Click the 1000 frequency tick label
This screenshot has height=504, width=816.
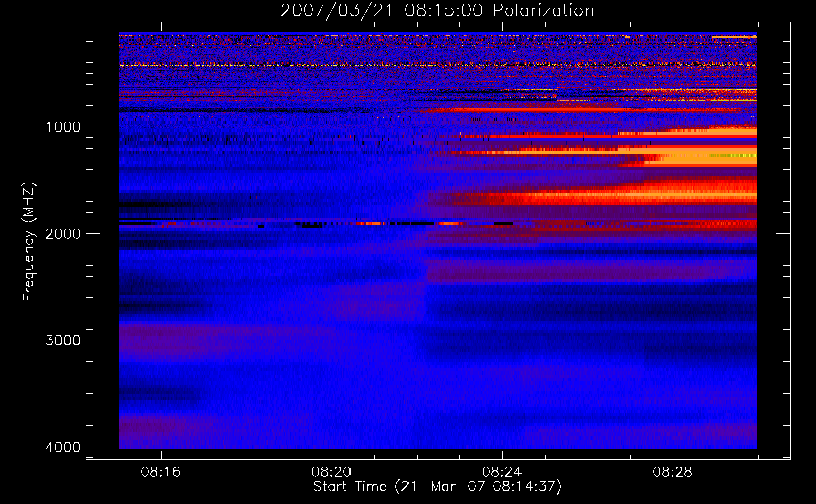coord(63,127)
